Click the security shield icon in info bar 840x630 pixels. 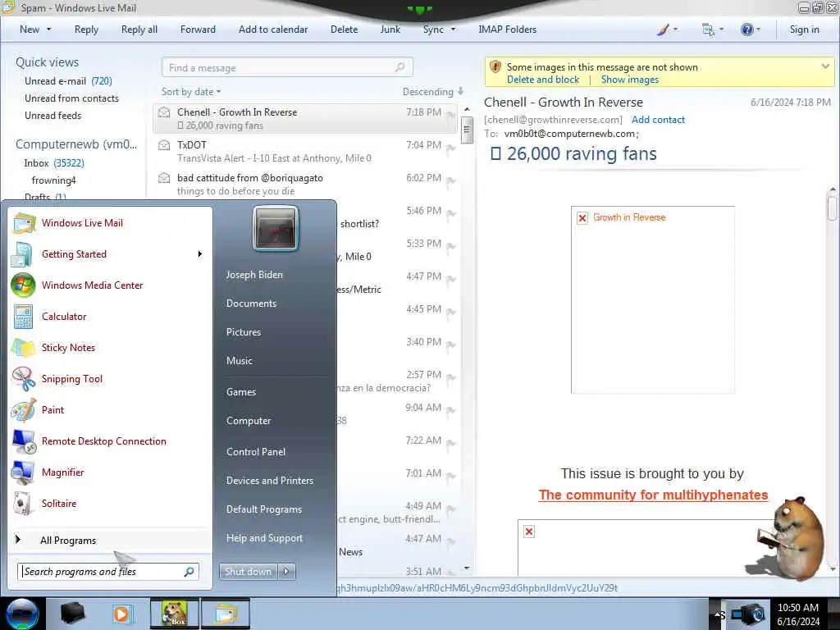tap(495, 67)
